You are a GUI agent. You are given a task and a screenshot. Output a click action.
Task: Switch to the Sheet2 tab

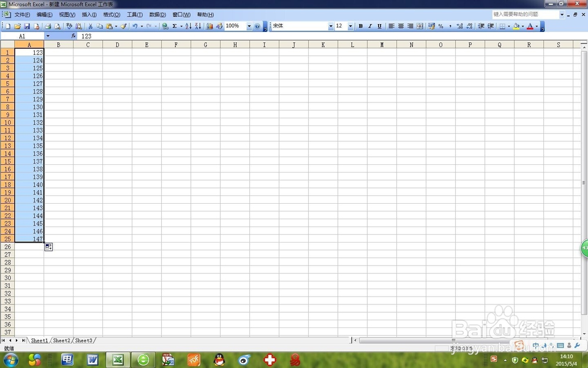[x=61, y=340]
